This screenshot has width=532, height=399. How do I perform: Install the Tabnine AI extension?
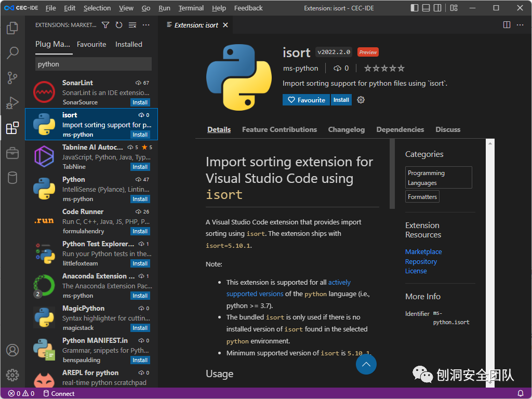(140, 167)
